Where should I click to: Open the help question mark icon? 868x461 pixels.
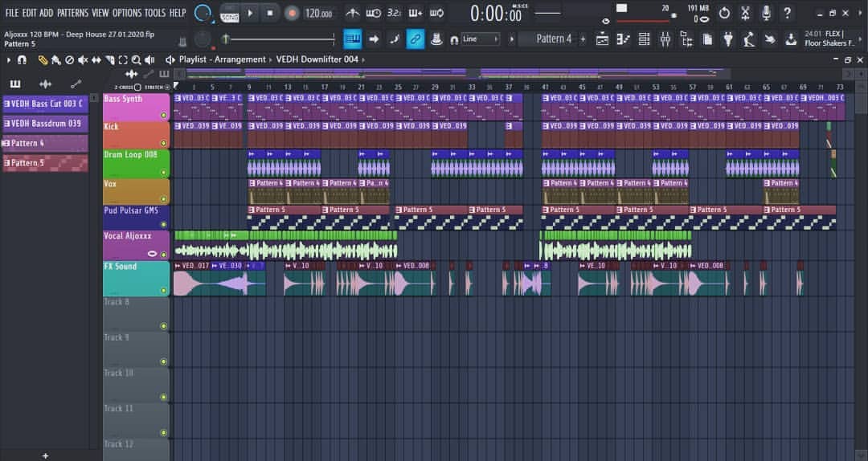tap(787, 13)
